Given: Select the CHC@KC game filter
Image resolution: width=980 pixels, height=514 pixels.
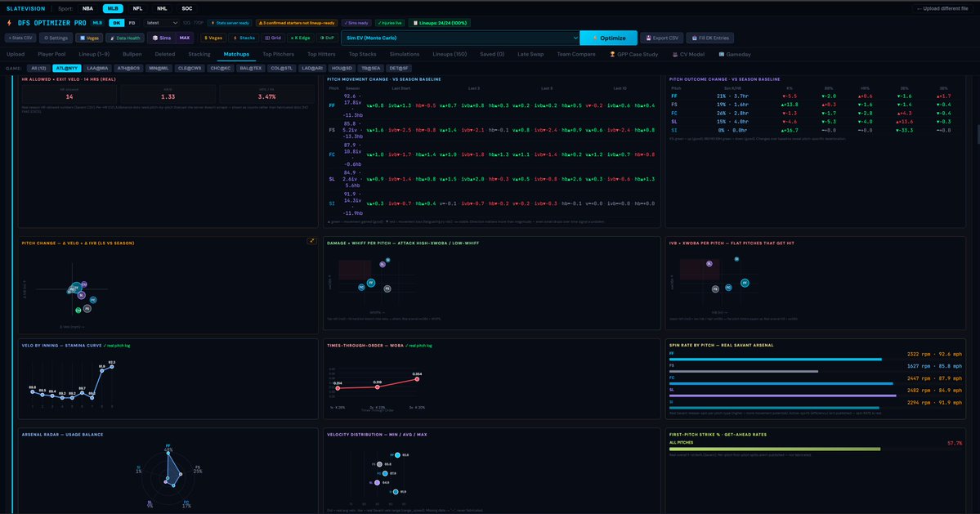Looking at the screenshot, I should 221,68.
